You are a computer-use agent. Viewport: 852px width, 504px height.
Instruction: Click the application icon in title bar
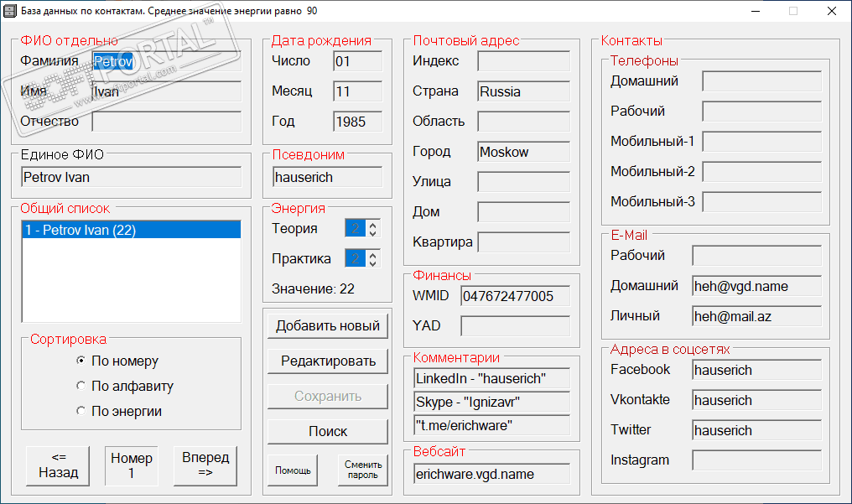[10, 11]
